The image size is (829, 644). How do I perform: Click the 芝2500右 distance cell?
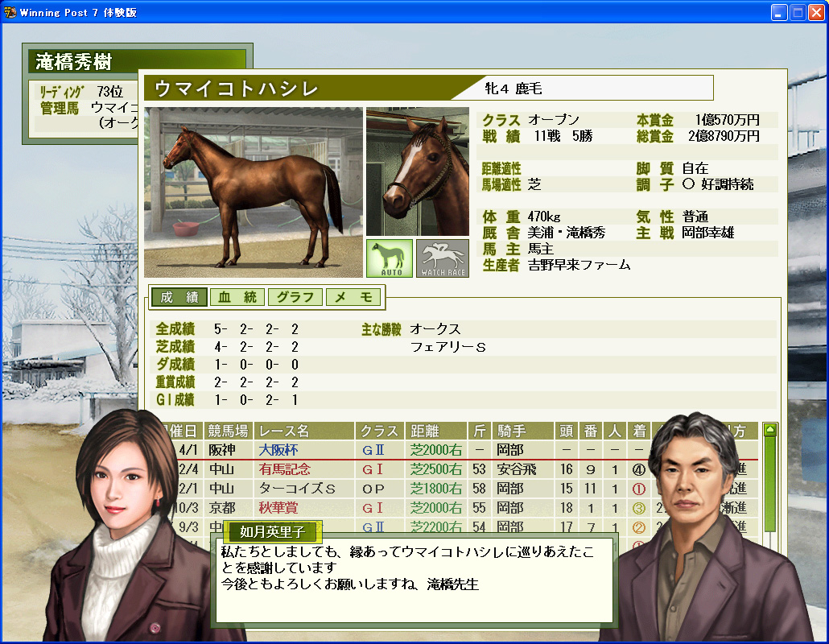pyautogui.click(x=436, y=469)
